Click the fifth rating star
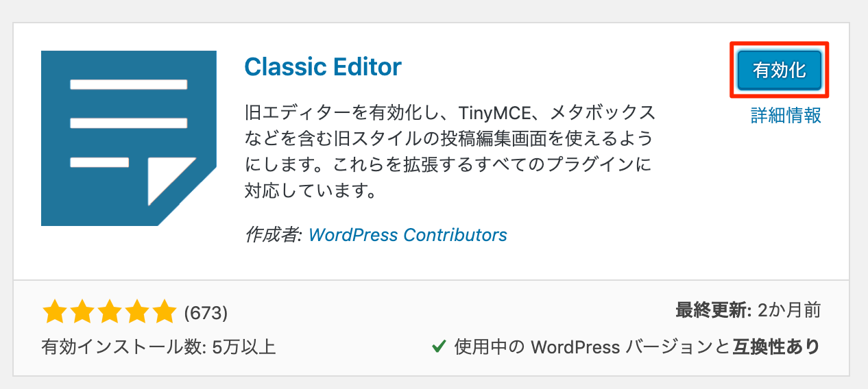The width and height of the screenshot is (868, 389). coord(164,312)
